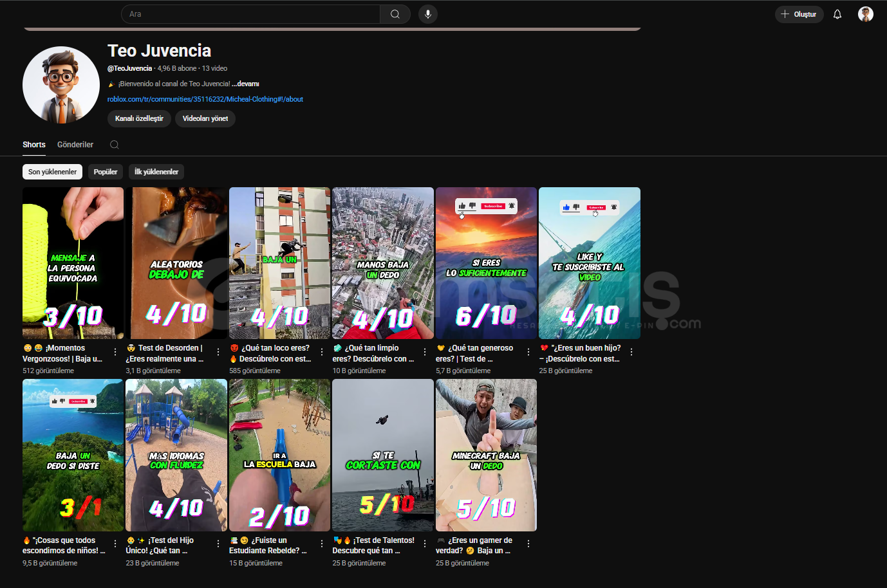Viewport: 887px width, 588px height.
Task: Open title ¿Qué tan generoso eres?
Action: tap(475, 353)
